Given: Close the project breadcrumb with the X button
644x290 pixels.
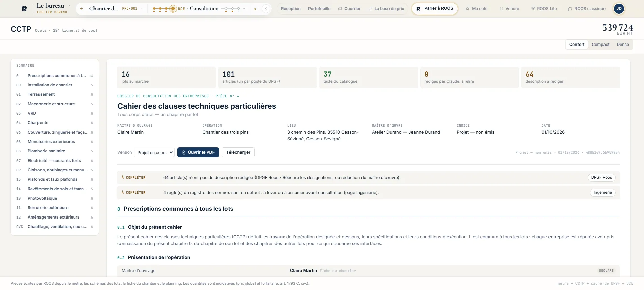Looking at the screenshot, I should 266,9.
